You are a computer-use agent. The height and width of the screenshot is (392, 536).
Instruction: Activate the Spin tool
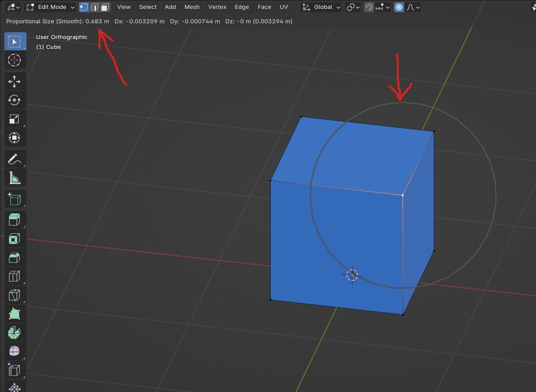[x=15, y=333]
